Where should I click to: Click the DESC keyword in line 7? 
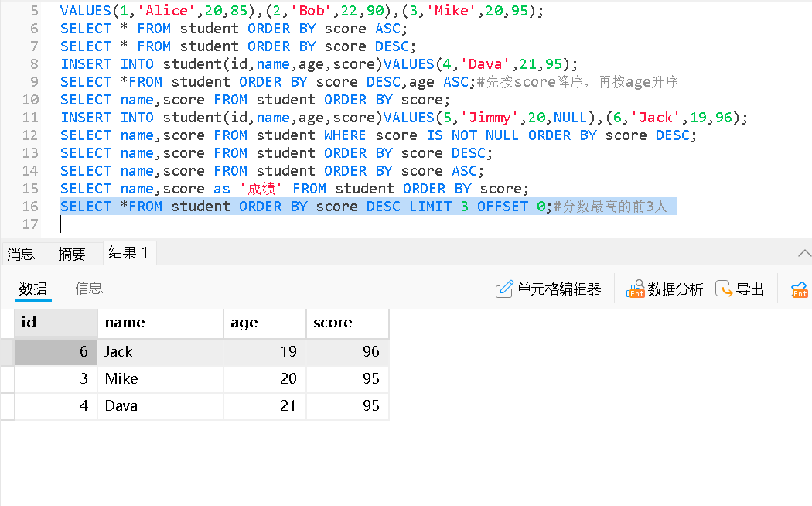(x=392, y=46)
